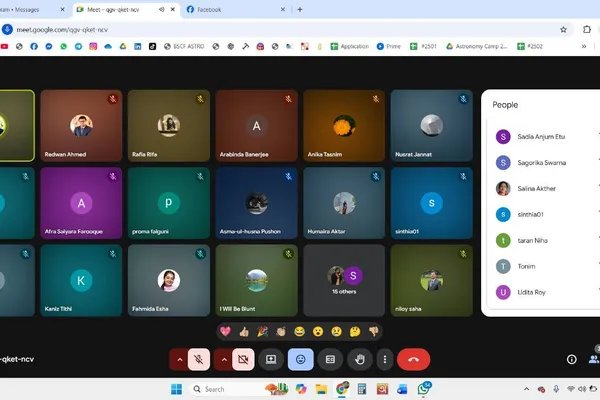Turn on the camera in the call bar
Viewport: 600px width, 400px height.
pyautogui.click(x=243, y=359)
